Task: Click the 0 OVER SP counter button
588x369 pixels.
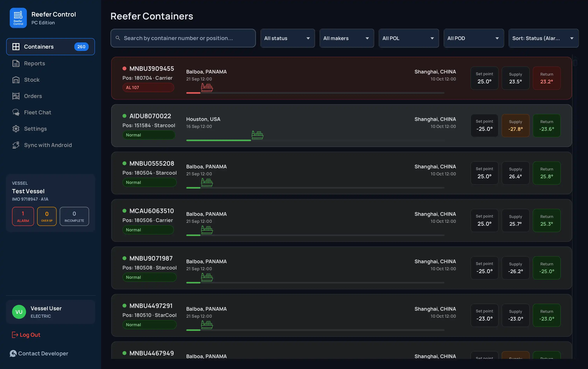Action: [47, 216]
